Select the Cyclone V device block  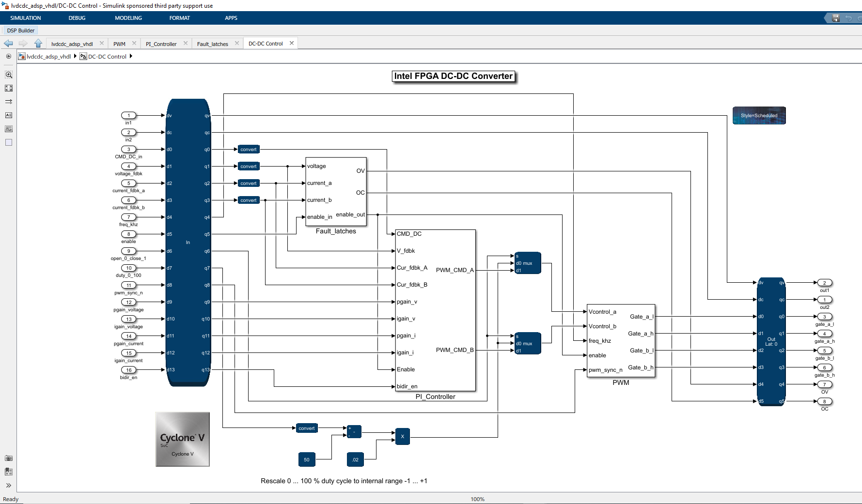click(183, 439)
